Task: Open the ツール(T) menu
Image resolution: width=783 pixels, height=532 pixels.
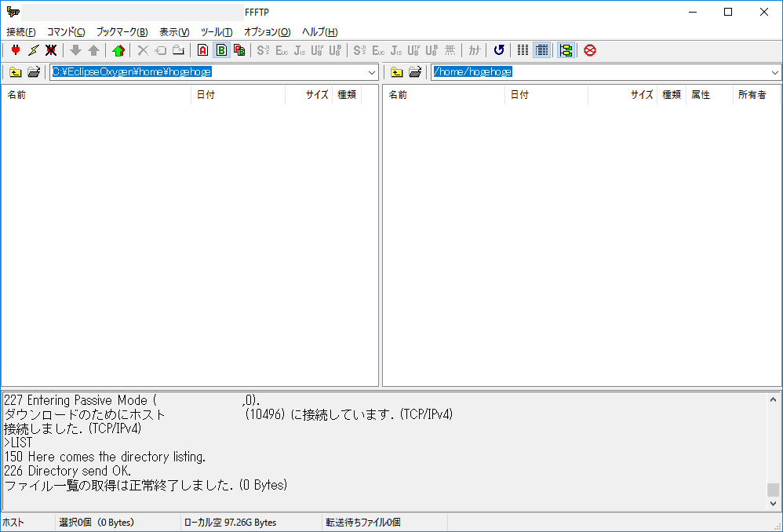Action: (217, 32)
